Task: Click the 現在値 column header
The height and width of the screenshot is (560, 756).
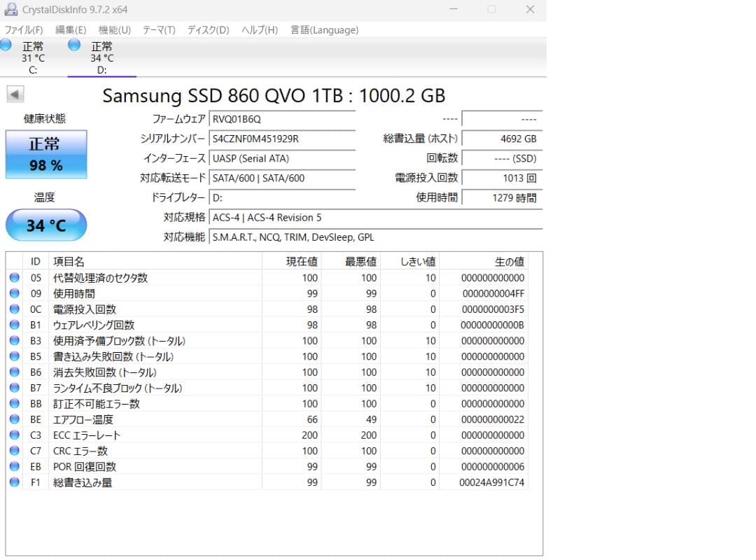Action: tap(292, 261)
